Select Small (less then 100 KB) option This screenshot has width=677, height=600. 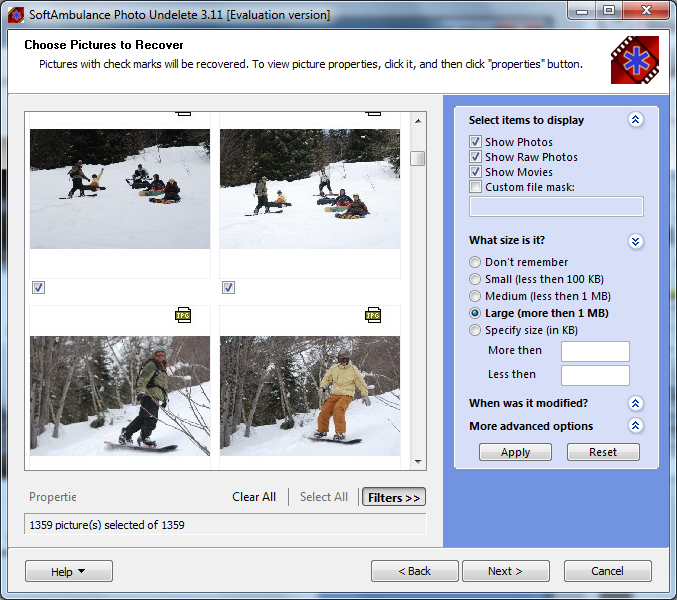pyautogui.click(x=475, y=279)
